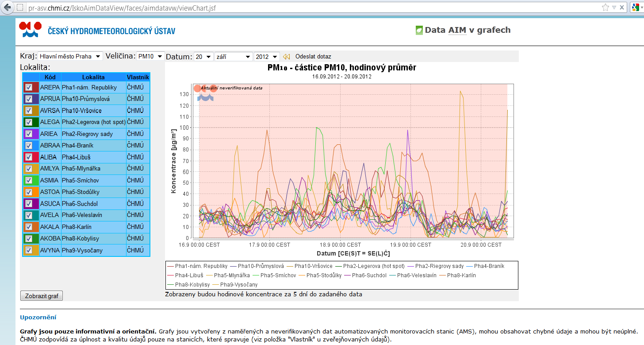Click the date range 16.09.2012 - 20.09.2012
The height and width of the screenshot is (345, 644).
point(341,77)
